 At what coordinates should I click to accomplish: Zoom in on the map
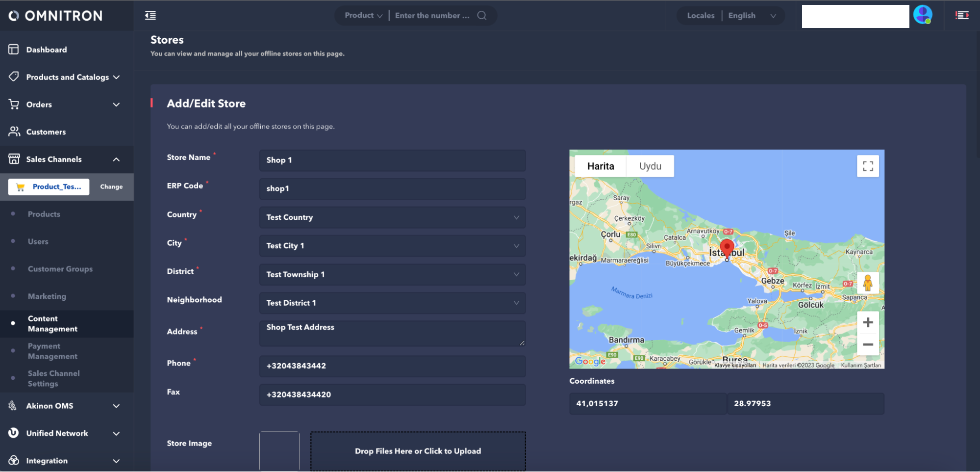867,322
